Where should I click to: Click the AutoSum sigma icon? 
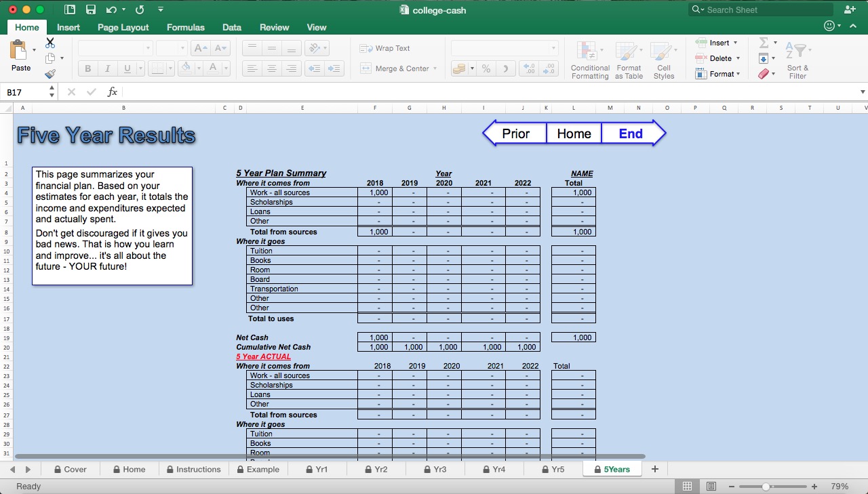(x=764, y=43)
